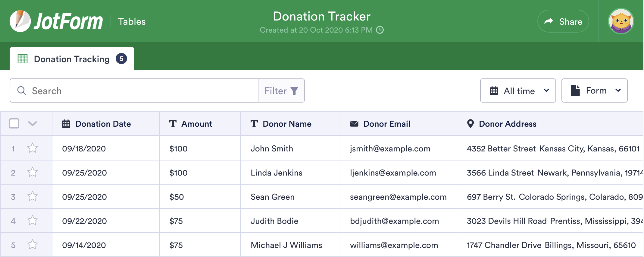
Task: Click the JotForm pencil logo icon
Action: (20, 21)
